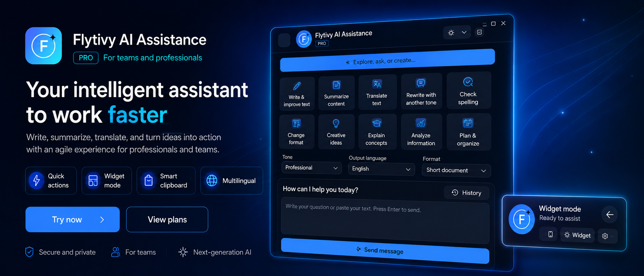
Task: Select the Change format tile
Action: coord(296,132)
